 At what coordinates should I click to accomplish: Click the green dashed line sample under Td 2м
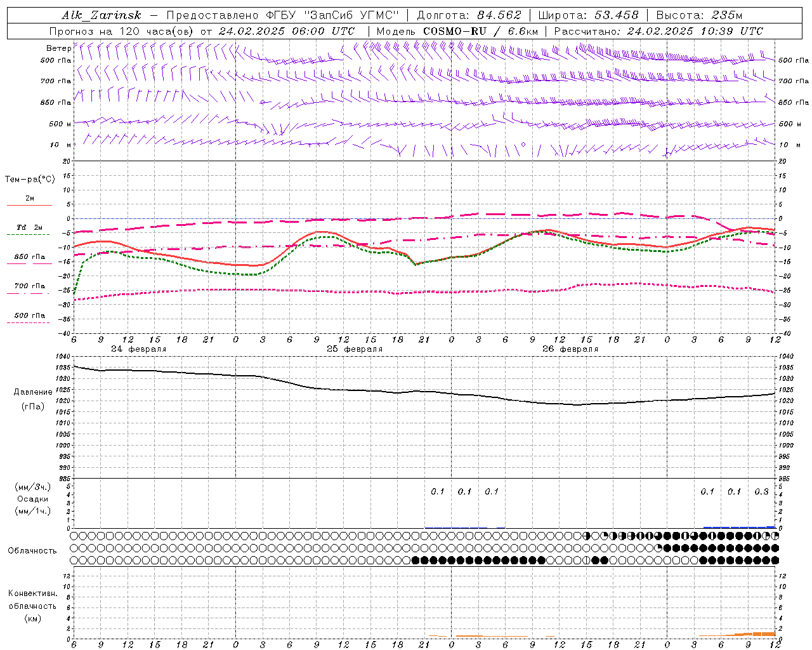coord(28,235)
